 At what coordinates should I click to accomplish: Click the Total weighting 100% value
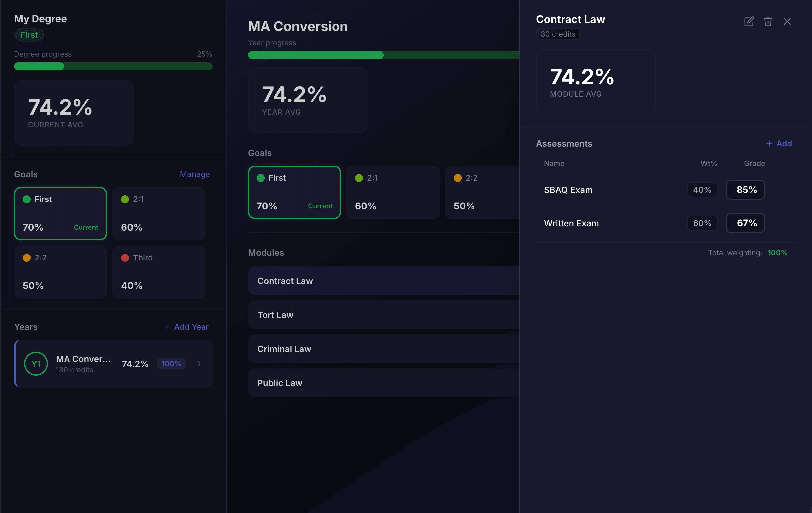pyautogui.click(x=778, y=253)
